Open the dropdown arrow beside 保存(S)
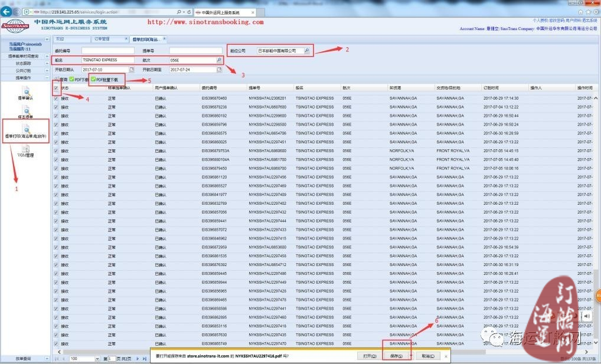Screen dimensions: 601x364 point(411,356)
